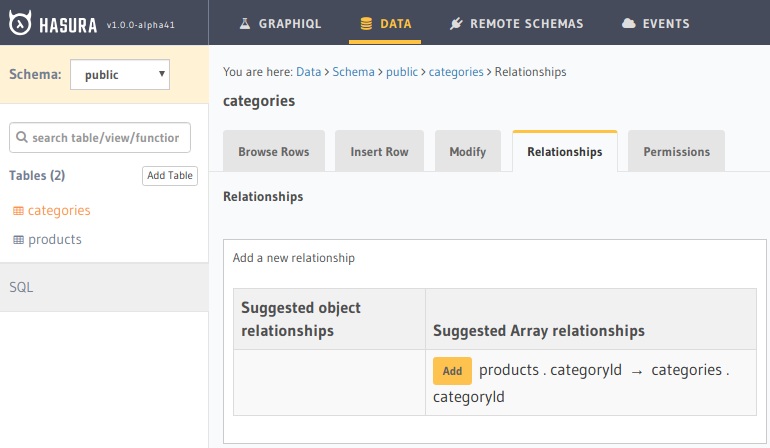
Task: Click the Remote Schemas plug icon
Action: [x=456, y=23]
